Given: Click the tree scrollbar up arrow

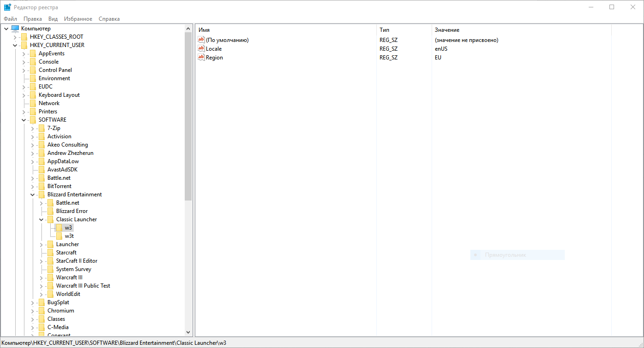Looking at the screenshot, I should click(x=188, y=29).
